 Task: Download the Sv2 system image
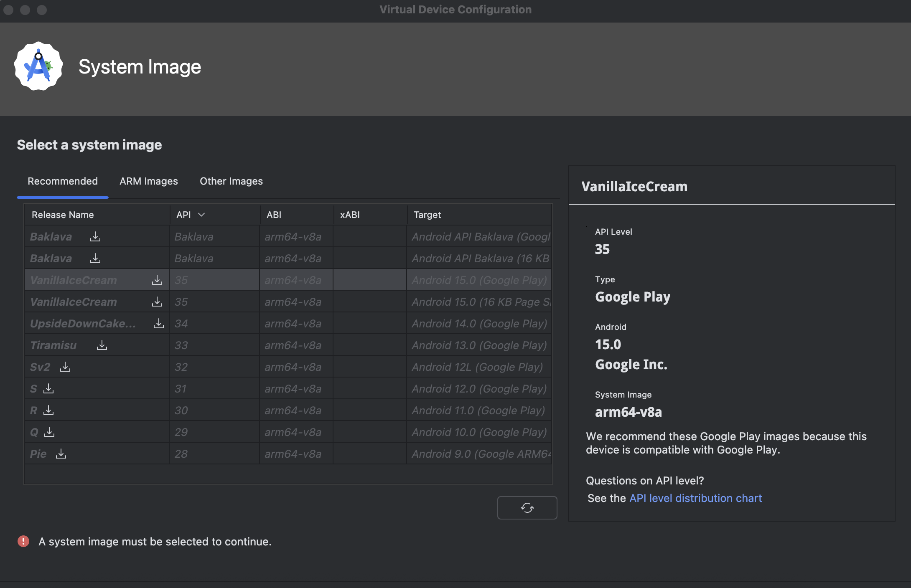65,367
